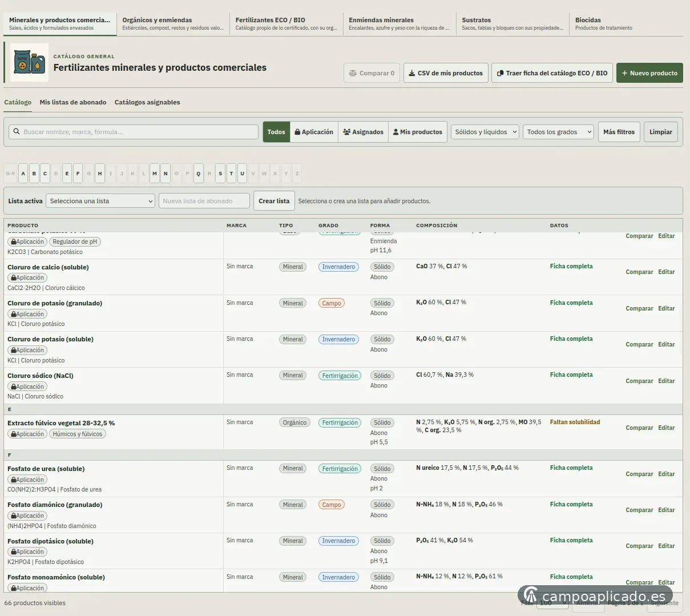Focus the Buscar nombre, marca, fórmula field

(x=134, y=132)
